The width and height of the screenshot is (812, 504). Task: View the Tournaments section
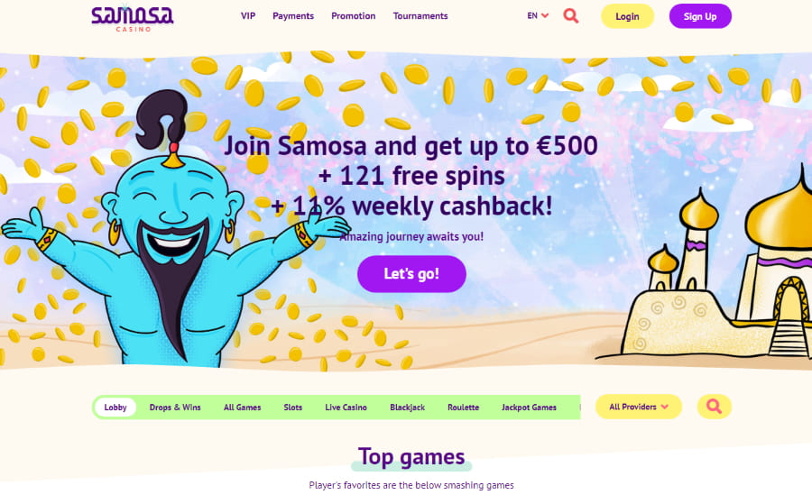tap(420, 16)
